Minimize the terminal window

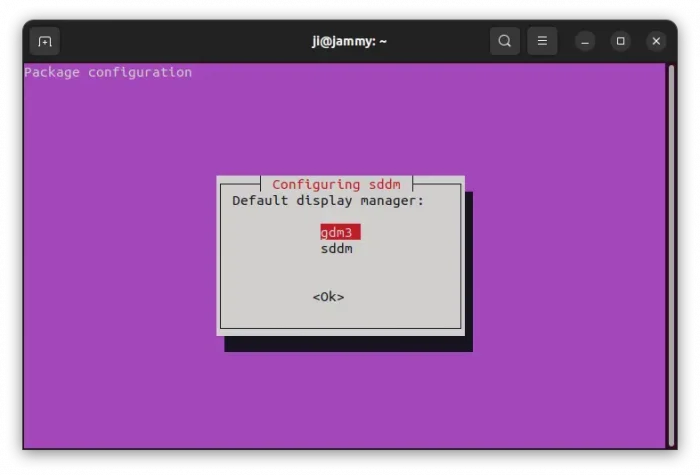586,41
